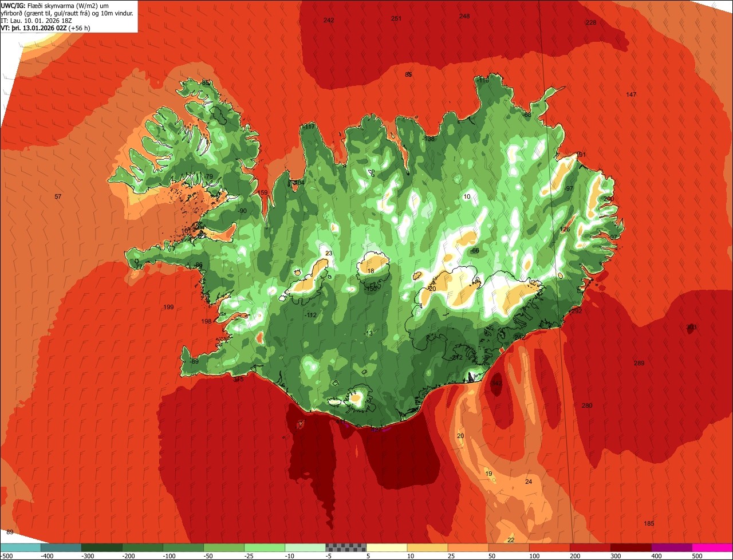Pick the pale yellow legend swatch labeled 5
Image resolution: width=733 pixels, height=560 pixels.
387,547
